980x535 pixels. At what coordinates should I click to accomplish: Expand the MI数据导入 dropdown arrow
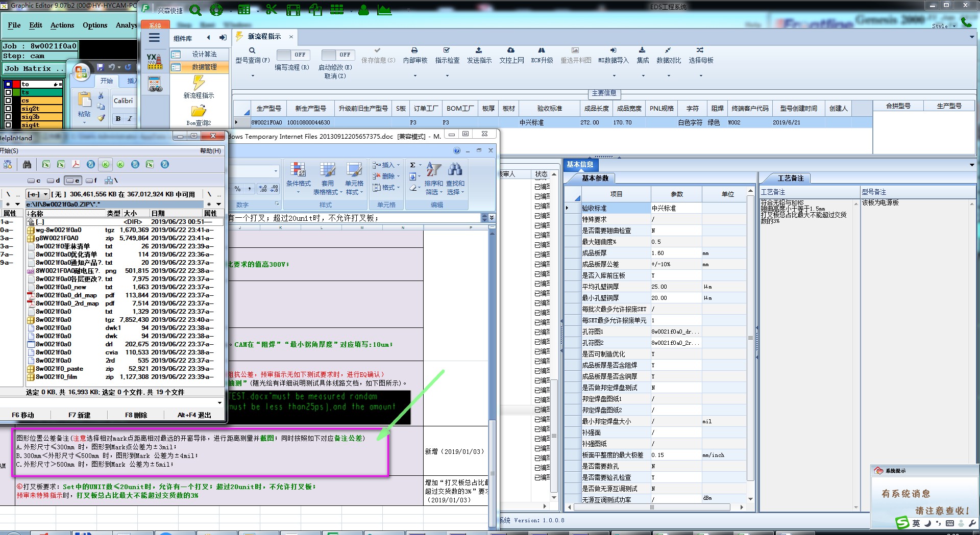coord(614,76)
